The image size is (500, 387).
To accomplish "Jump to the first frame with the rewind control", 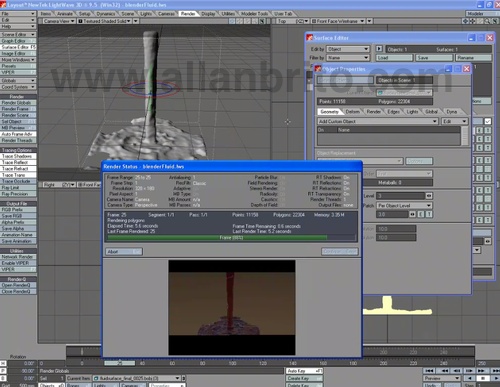I will pos(429,371).
